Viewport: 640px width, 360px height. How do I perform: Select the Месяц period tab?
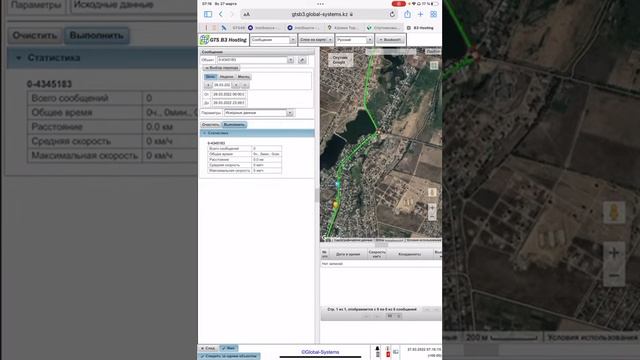click(x=244, y=77)
